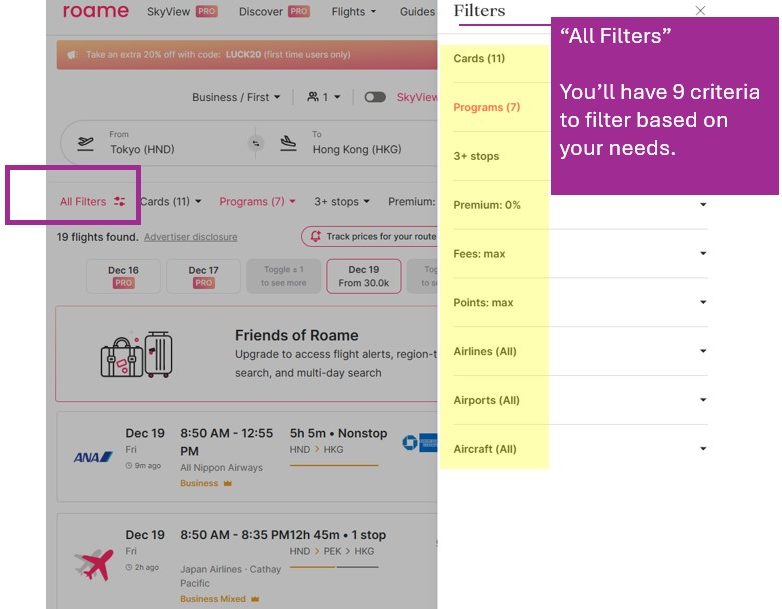
Task: Click the megaphone icon in the promo banner
Action: click(72, 54)
